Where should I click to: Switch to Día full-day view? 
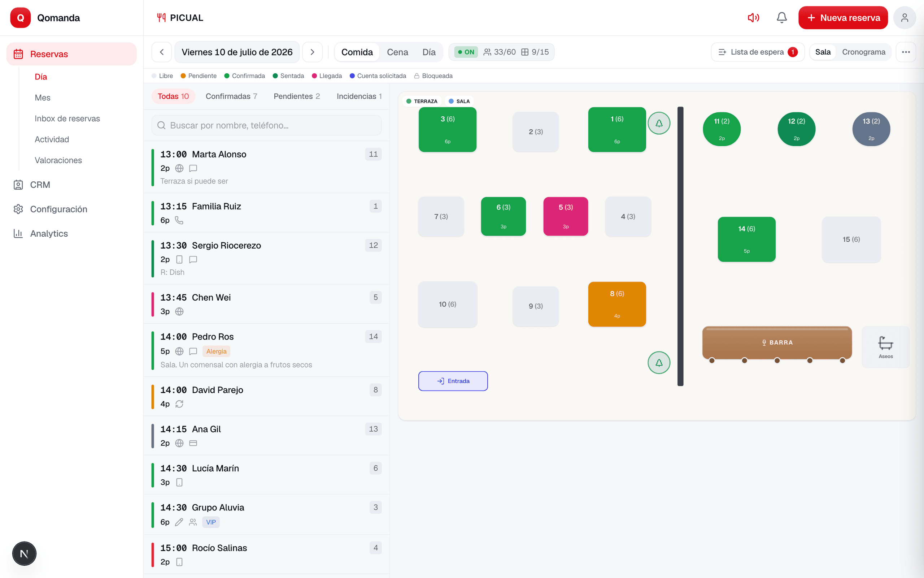[x=429, y=52]
